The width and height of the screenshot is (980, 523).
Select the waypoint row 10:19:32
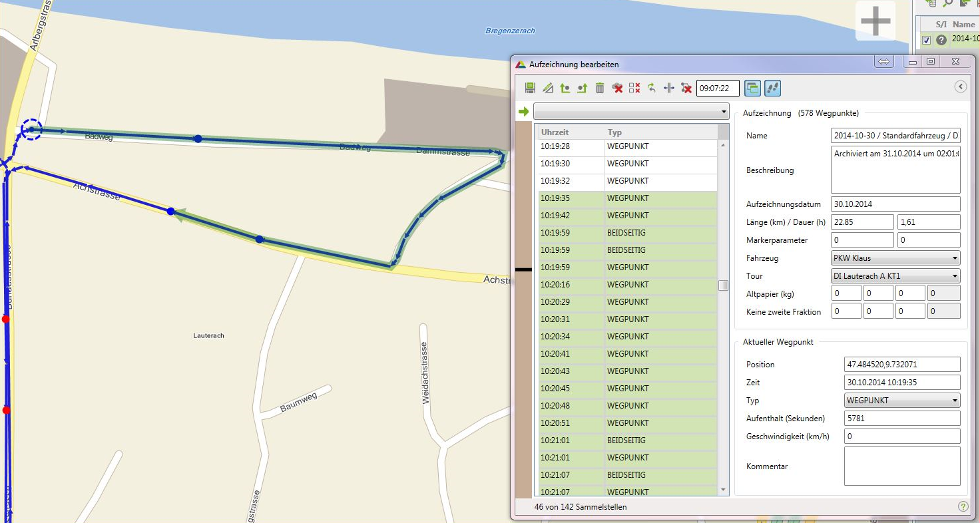tap(628, 181)
